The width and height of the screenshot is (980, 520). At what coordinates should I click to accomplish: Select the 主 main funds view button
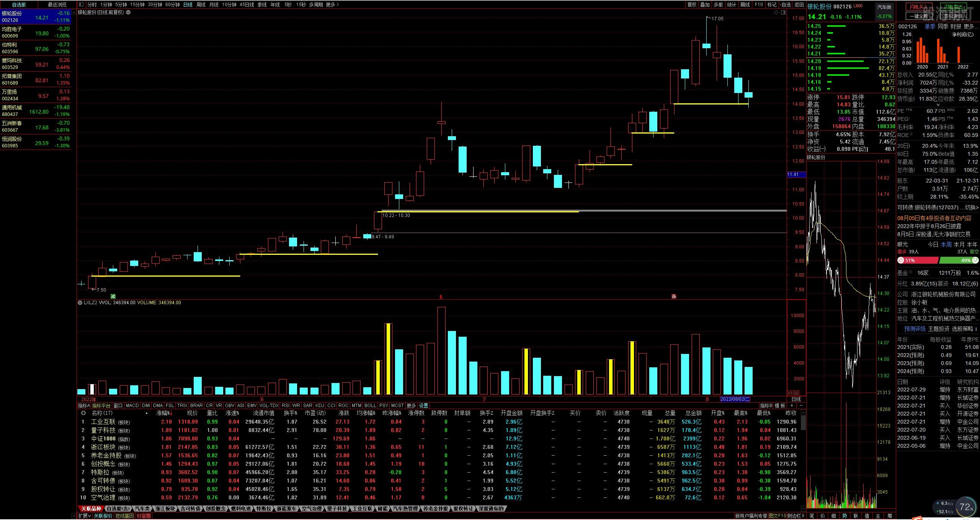[x=878, y=516]
